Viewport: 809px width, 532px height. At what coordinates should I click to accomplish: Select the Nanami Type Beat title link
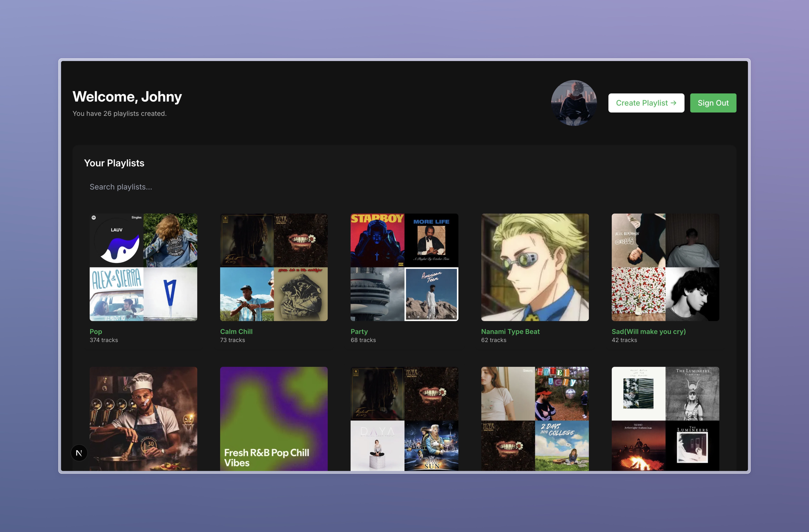510,332
